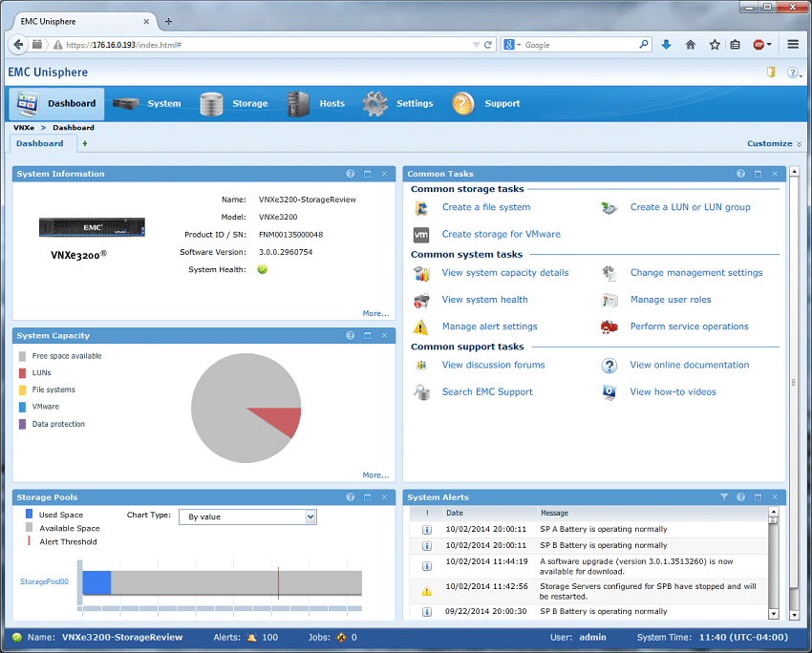Click the system capacity details chart icon

click(x=421, y=273)
